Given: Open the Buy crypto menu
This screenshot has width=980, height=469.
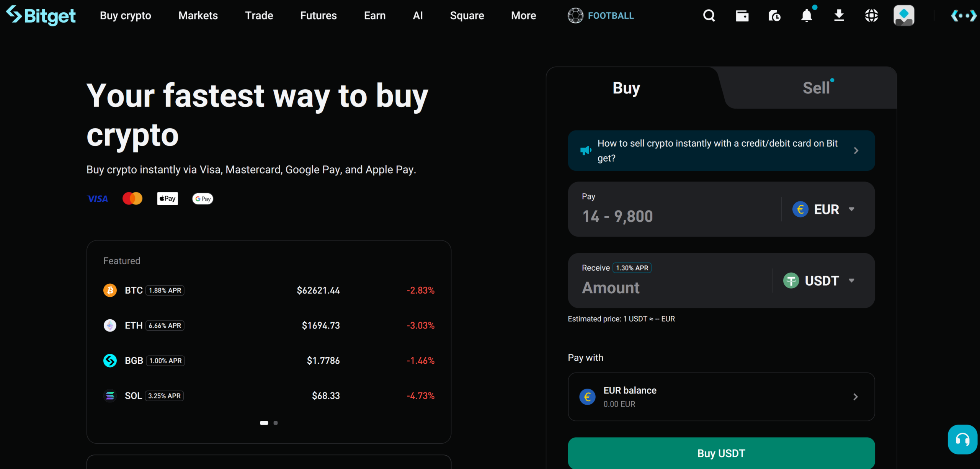Looking at the screenshot, I should 126,16.
